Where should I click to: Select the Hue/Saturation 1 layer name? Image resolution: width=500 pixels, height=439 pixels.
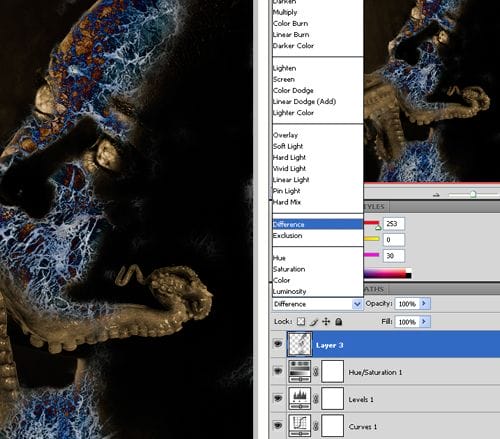375,372
